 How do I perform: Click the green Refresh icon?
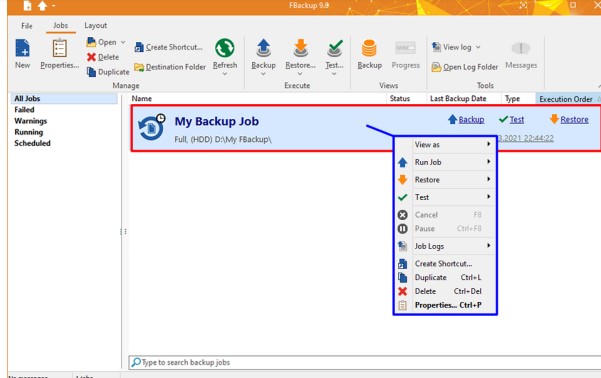tap(225, 48)
